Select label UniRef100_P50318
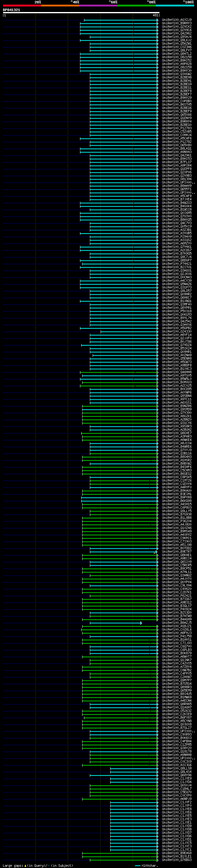197x868 pixels. tap(177, 311)
